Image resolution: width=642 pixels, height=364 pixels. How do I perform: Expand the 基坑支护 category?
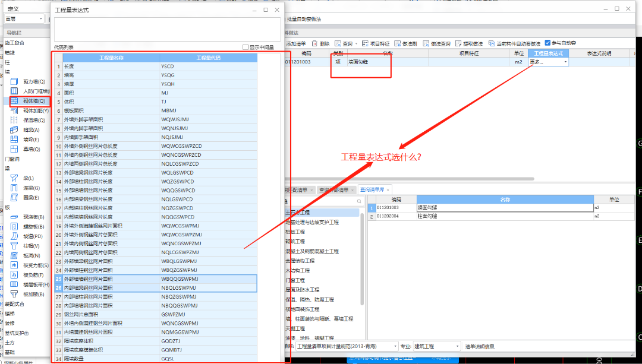click(x=17, y=333)
